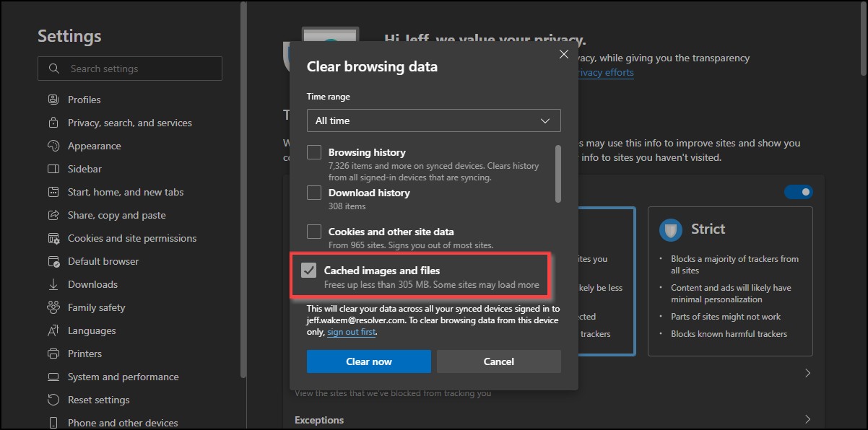Expand the Exceptions section chevron
Screen dimensions: 868x430
point(807,419)
